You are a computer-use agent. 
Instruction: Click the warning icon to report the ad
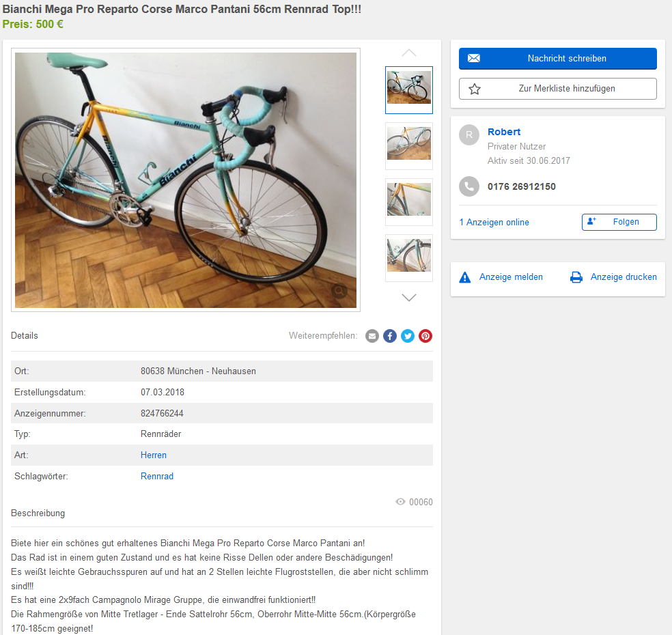pos(465,277)
